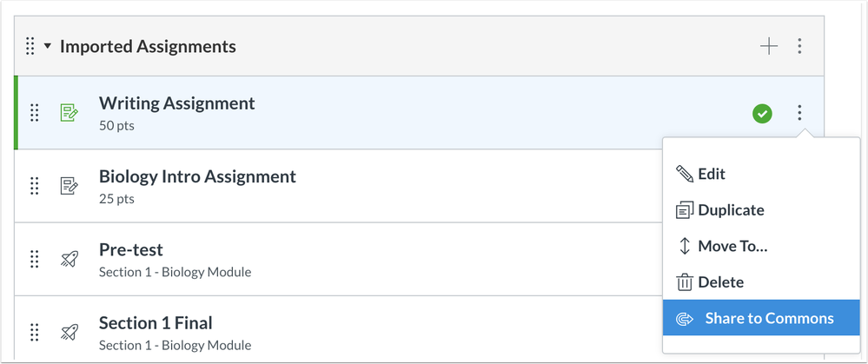Toggle published checkmark for Writing Assignment
Screen dimensions: 868x364
(762, 113)
